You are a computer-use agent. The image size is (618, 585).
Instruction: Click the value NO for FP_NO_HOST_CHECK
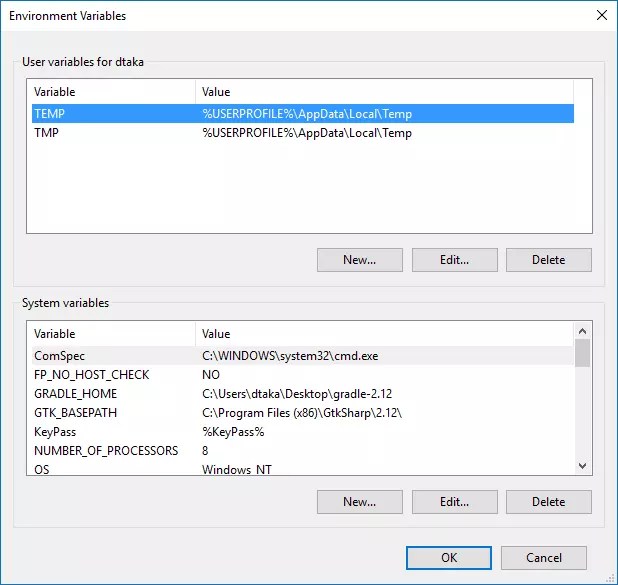click(210, 374)
